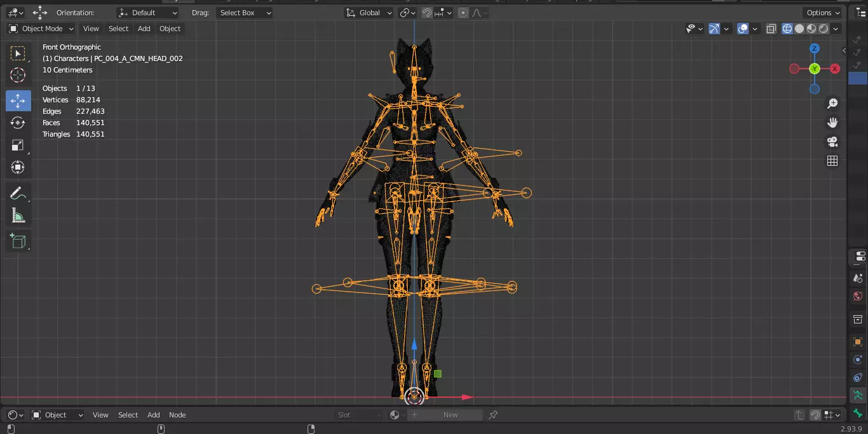The image size is (868, 434).
Task: Open the viewport Add menu
Action: [x=144, y=29]
